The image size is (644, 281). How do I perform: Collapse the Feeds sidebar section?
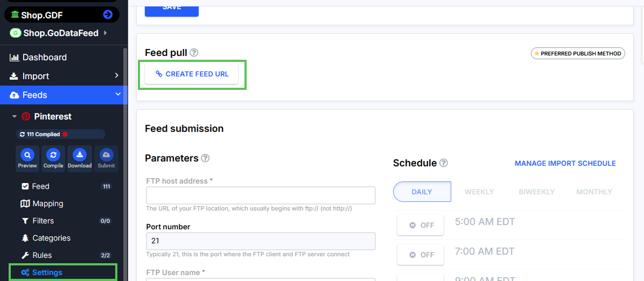tap(117, 95)
